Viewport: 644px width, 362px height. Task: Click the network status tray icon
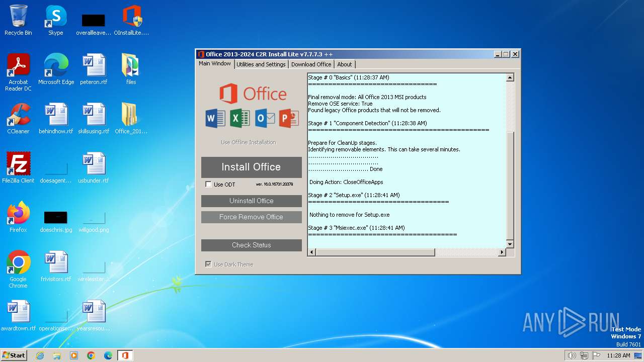(x=584, y=355)
